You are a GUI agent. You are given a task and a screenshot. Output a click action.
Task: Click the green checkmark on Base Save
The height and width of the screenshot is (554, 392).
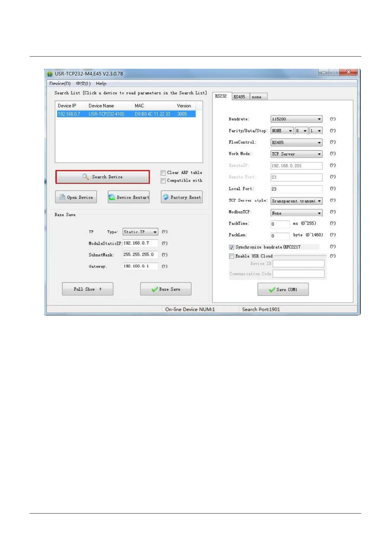(x=154, y=289)
